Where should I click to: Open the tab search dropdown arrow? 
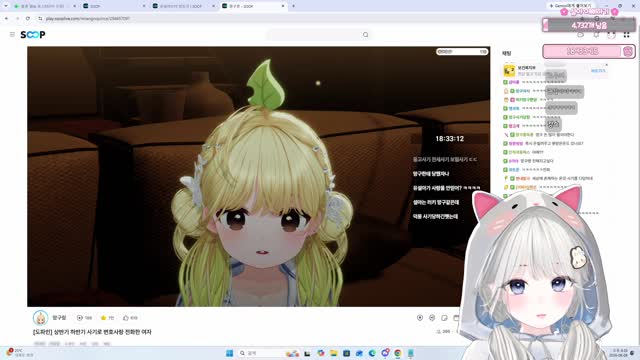tap(6, 6)
